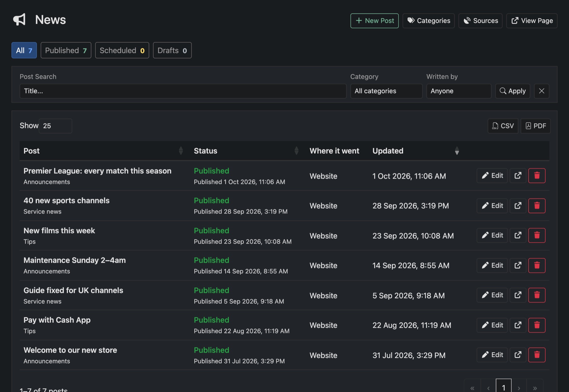The width and height of the screenshot is (569, 392).
Task: Delete the Welcome to our new store post
Action: (537, 355)
